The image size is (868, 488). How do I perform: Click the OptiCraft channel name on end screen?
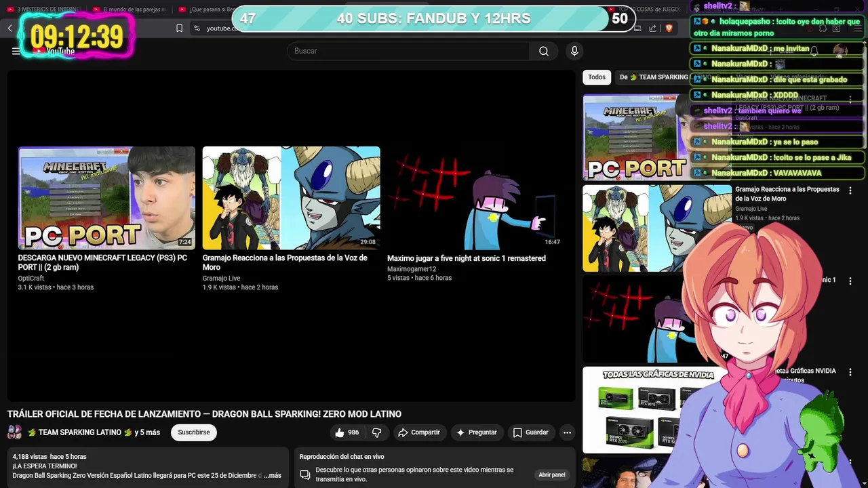pyautogui.click(x=31, y=279)
